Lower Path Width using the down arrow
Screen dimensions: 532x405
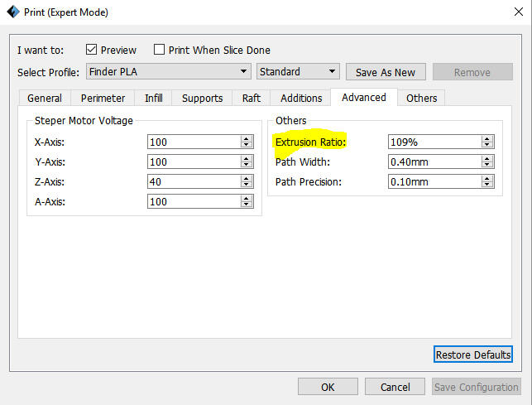tap(487, 165)
